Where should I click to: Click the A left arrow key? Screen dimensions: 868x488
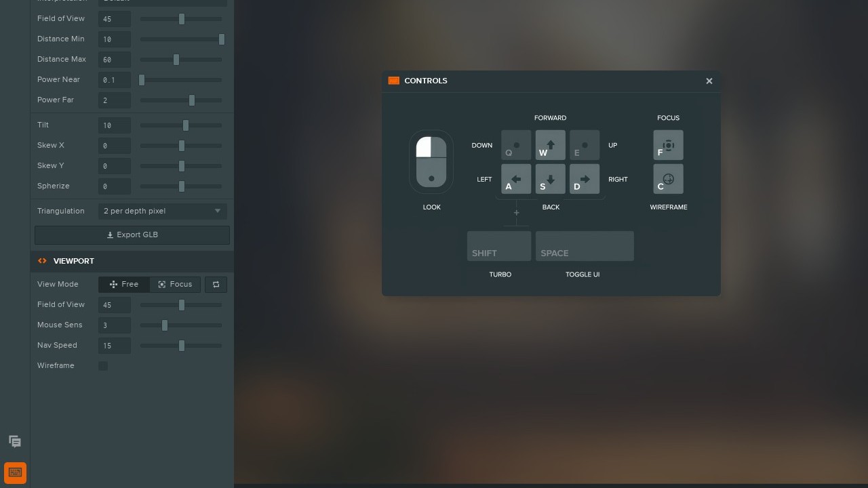pyautogui.click(x=516, y=180)
